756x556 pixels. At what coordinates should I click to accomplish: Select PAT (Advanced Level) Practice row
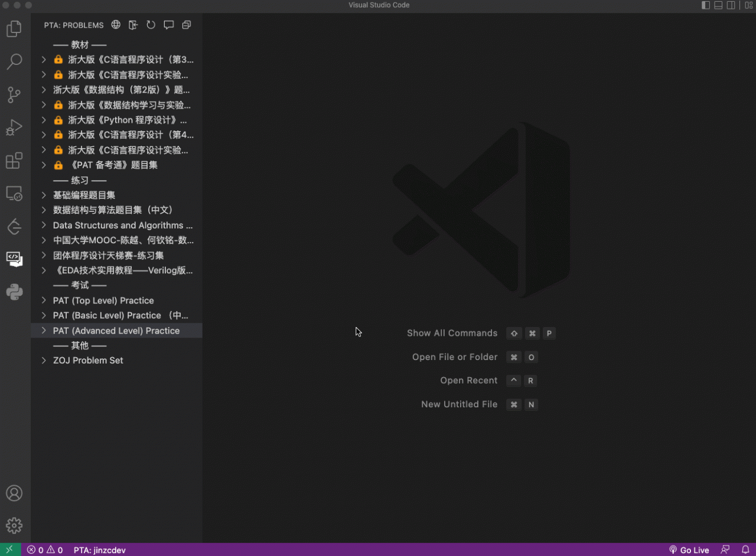tap(116, 331)
